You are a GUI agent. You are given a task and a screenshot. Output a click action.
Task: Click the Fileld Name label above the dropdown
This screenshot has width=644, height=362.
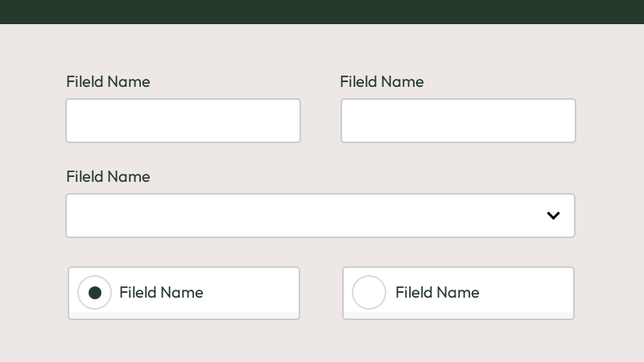point(108,176)
